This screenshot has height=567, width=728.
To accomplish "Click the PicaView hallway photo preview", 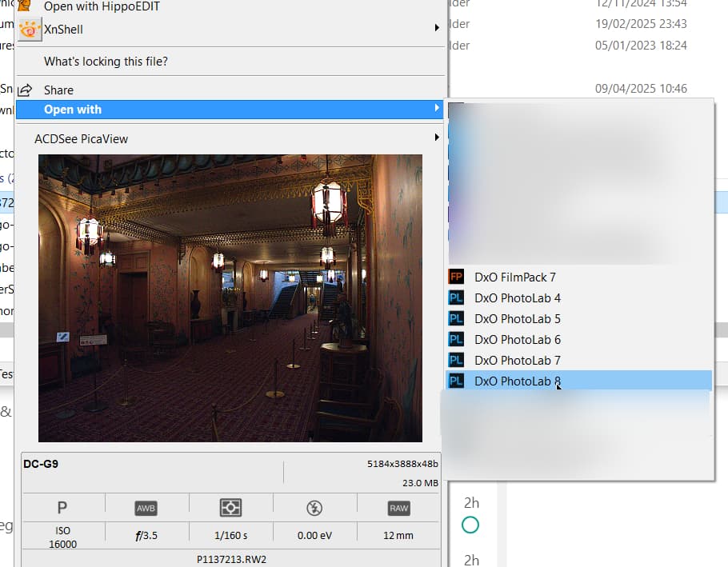I will pos(230,298).
